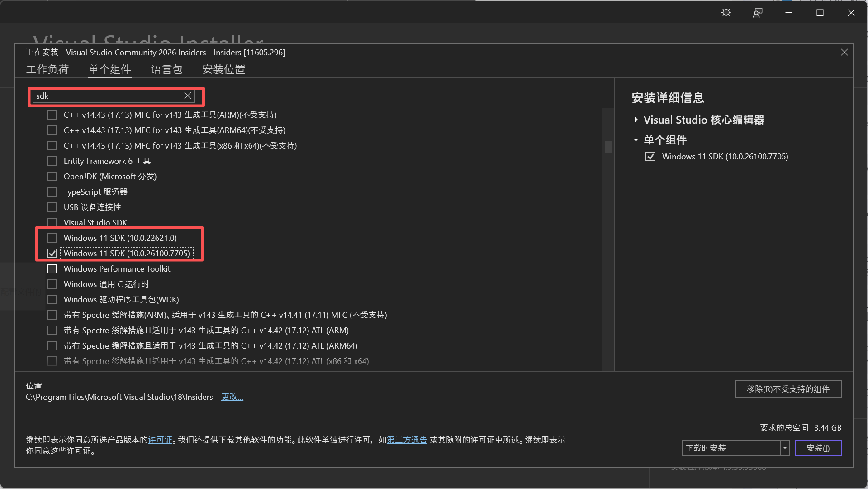The width and height of the screenshot is (868, 489).
Task: Uncheck Windows 11 SDK in 安装详细信息 panel
Action: pyautogui.click(x=650, y=157)
